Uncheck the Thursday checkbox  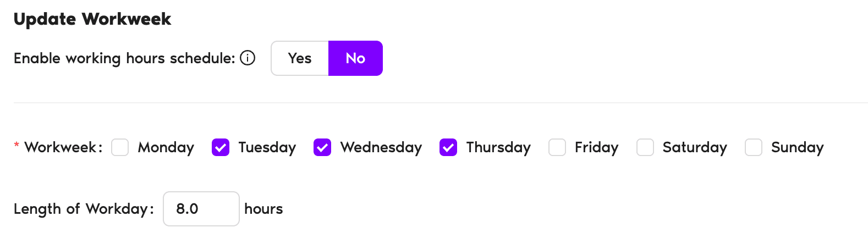coord(448,147)
